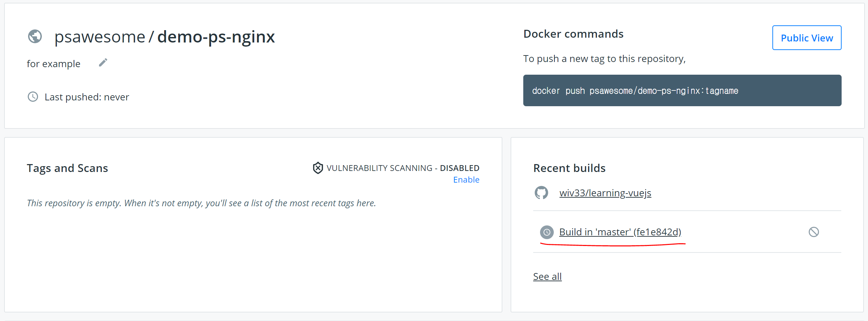Screen dimensions: 868x321
Task: Click the public globe visibility icon
Action: [35, 36]
